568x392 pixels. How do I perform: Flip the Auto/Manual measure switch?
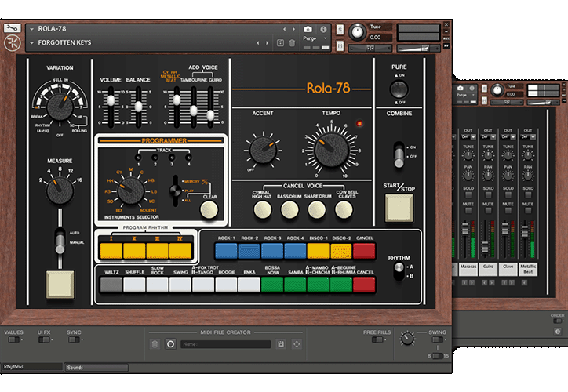point(60,241)
